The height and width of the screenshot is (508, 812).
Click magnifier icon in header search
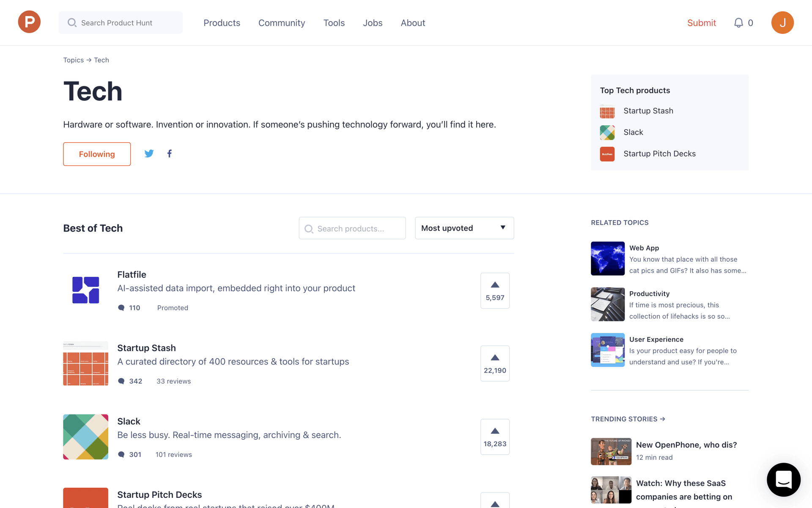(x=72, y=22)
